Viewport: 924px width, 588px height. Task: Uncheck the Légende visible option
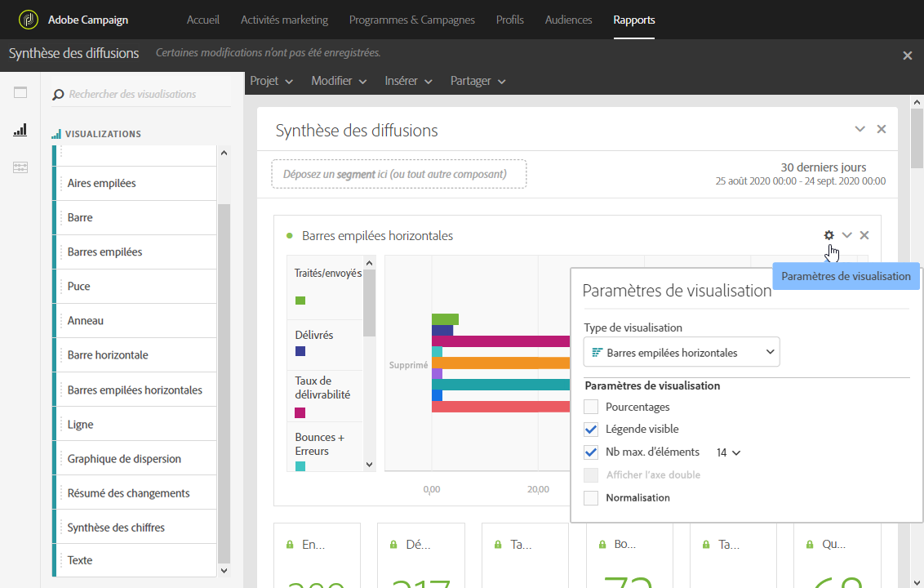click(x=591, y=429)
